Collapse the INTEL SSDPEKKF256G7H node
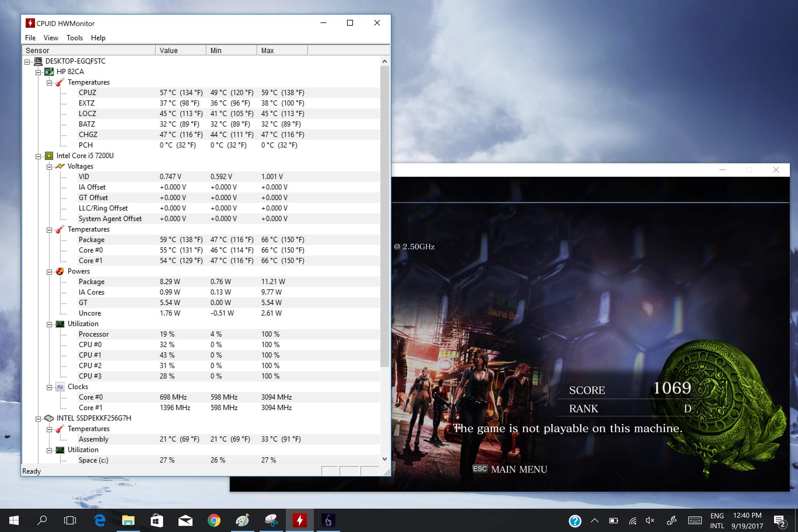 click(x=38, y=419)
